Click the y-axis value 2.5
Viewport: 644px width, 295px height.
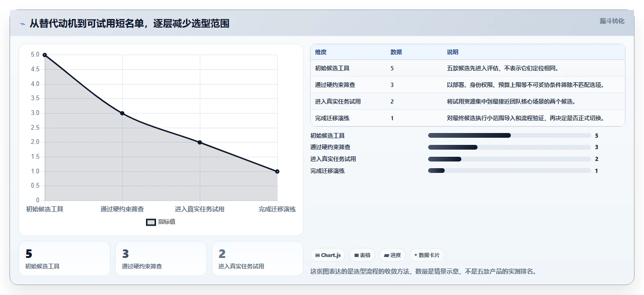click(x=35, y=128)
